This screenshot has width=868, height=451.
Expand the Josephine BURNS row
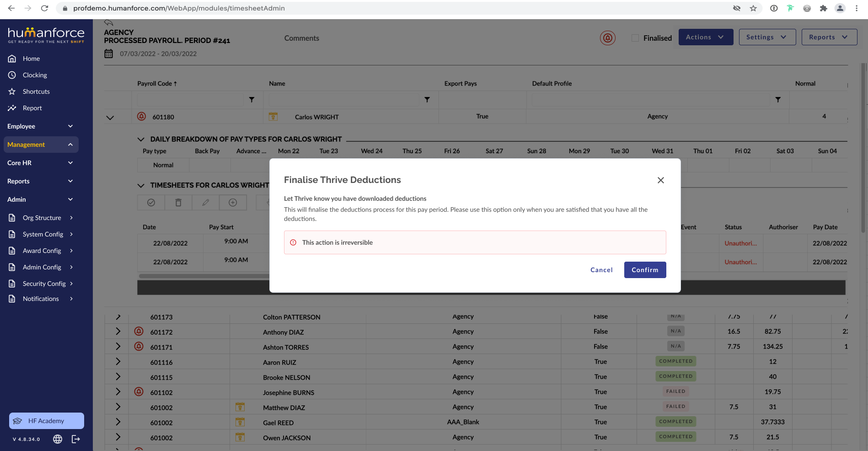pyautogui.click(x=118, y=392)
